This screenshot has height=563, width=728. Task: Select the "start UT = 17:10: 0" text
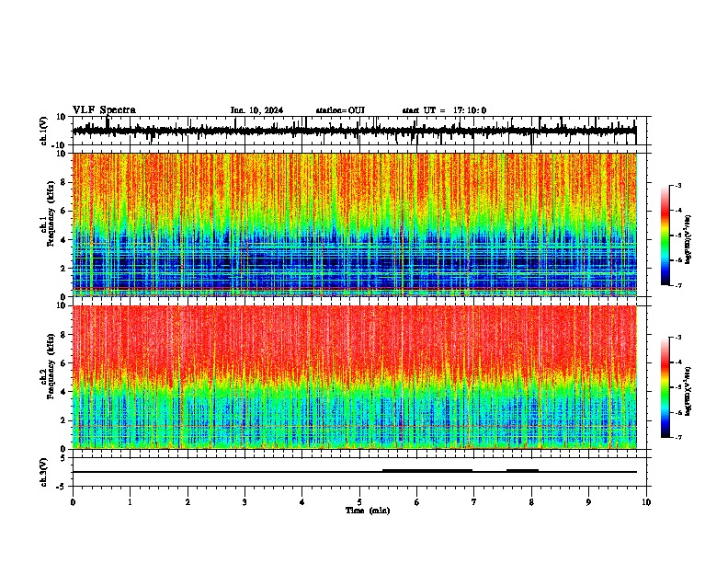(x=444, y=110)
